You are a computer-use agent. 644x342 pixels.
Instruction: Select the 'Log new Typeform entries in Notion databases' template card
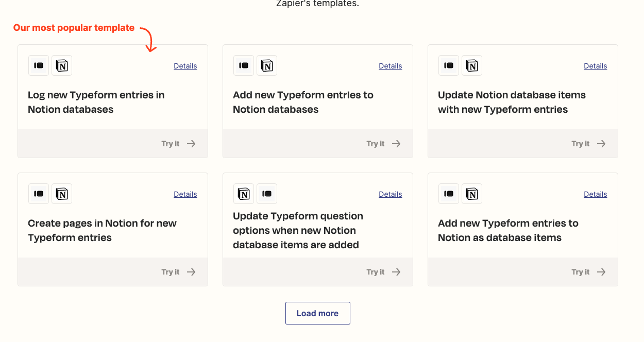[x=112, y=102]
